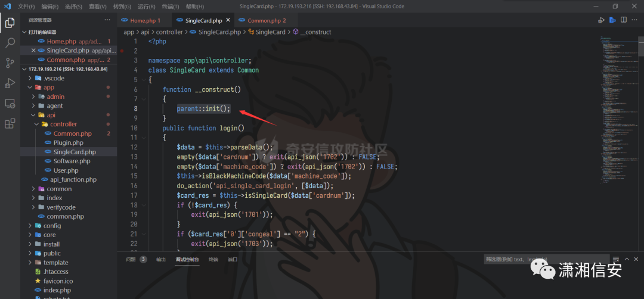Screen dimensions: 644x299
Task: Close the SingleCard.php editor tab
Action: click(228, 20)
